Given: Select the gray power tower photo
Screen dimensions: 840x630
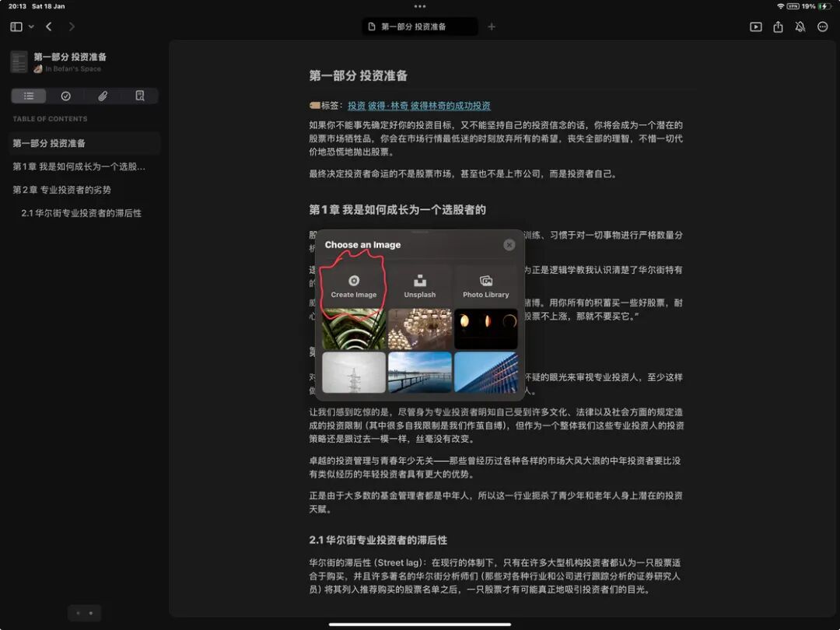Looking at the screenshot, I should click(x=354, y=373).
